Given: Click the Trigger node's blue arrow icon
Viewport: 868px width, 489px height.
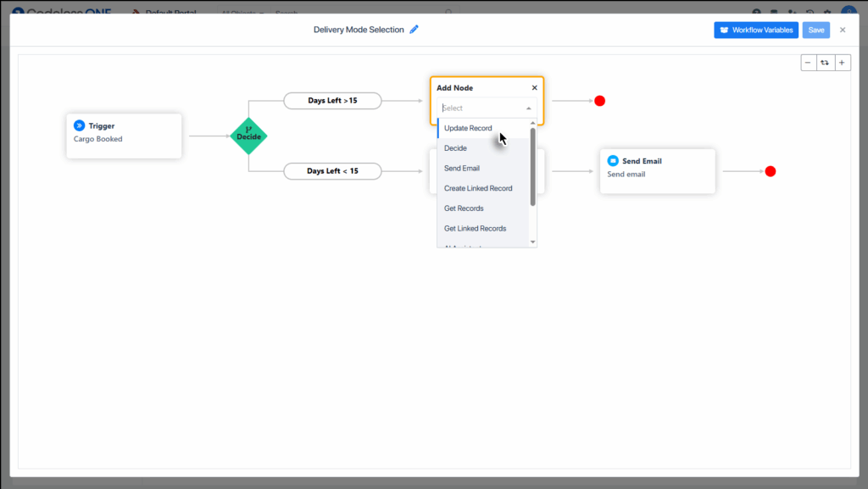Looking at the screenshot, I should 79,125.
